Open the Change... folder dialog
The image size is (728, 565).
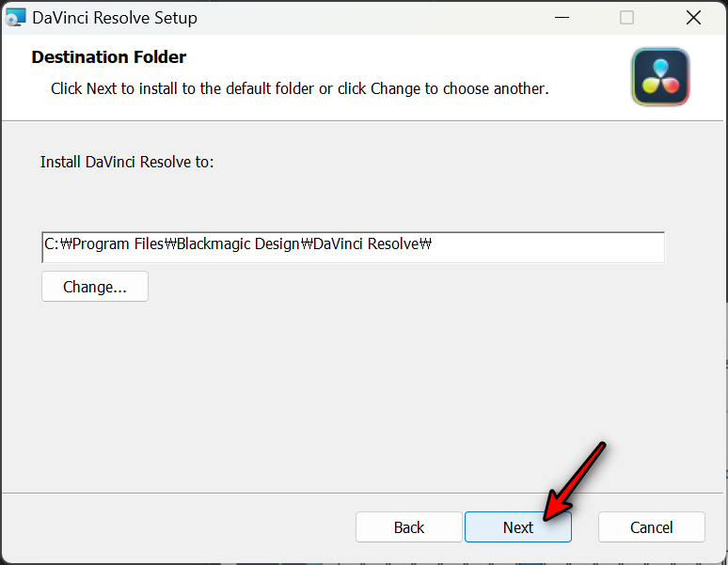(x=95, y=287)
